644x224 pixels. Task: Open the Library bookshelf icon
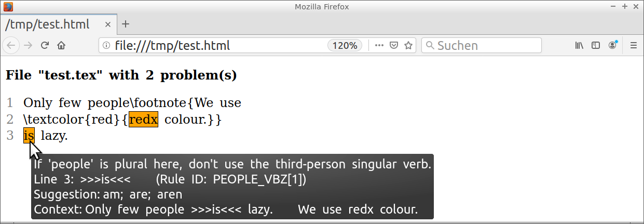coord(579,46)
